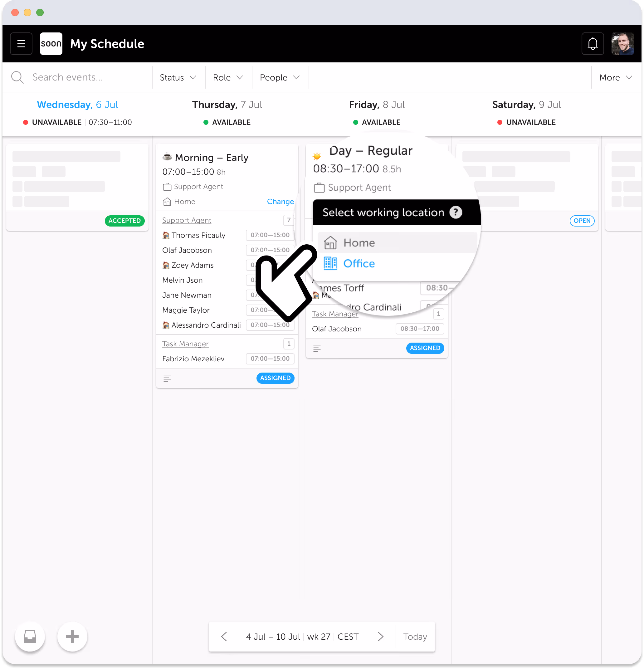Go to next week with the right arrow

click(381, 636)
